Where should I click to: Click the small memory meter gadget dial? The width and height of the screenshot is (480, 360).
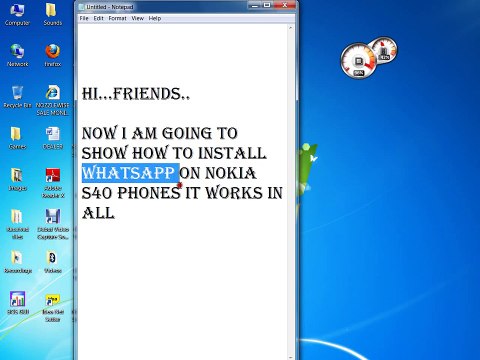[x=384, y=50]
